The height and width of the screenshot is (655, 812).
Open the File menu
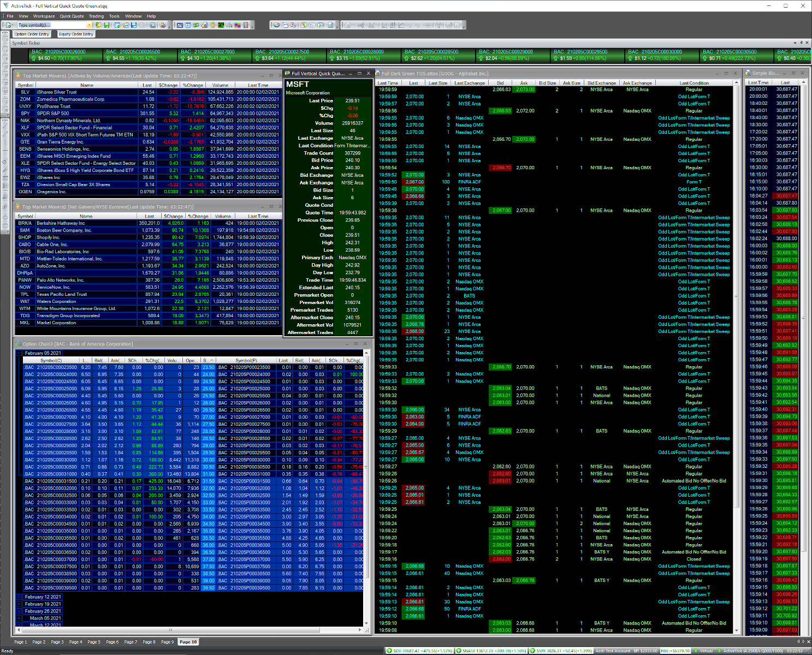(10, 16)
